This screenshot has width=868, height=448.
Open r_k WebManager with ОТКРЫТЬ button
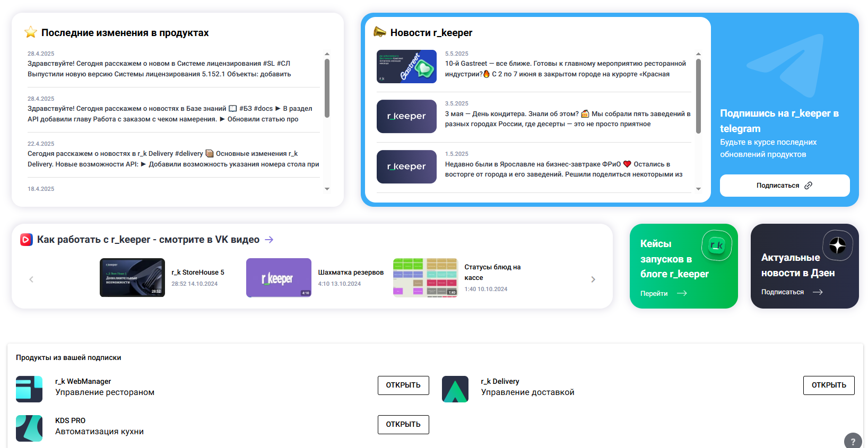tap(403, 385)
